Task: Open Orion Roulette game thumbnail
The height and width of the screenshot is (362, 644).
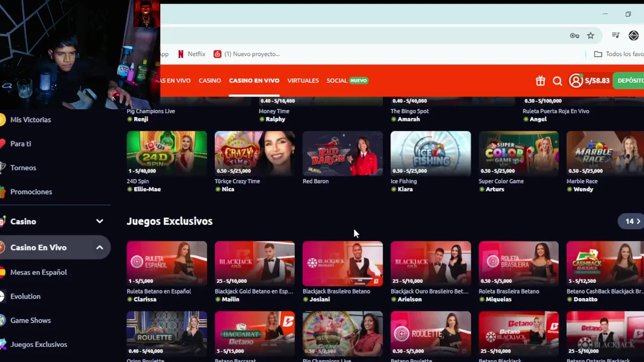Action: 167,333
